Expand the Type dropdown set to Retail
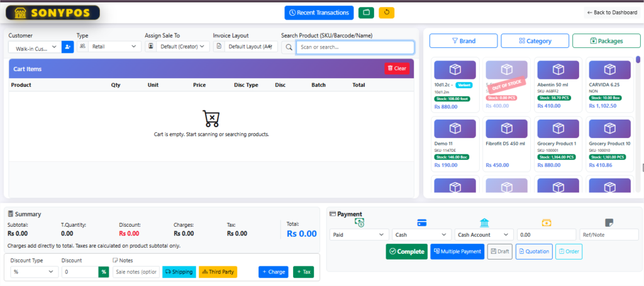Viewport: 644px width, 286px height. pyautogui.click(x=109, y=47)
